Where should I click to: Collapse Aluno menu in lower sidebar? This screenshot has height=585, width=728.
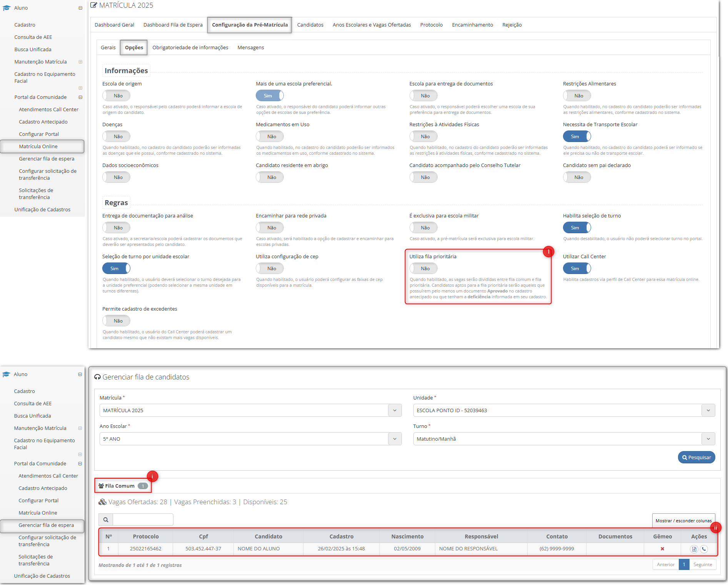tap(80, 374)
